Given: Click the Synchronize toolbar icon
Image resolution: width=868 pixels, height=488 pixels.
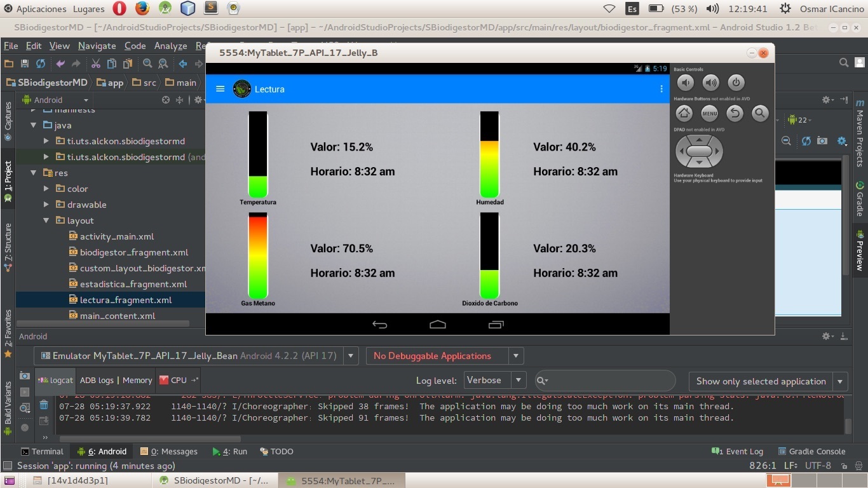Looking at the screenshot, I should click(x=41, y=64).
